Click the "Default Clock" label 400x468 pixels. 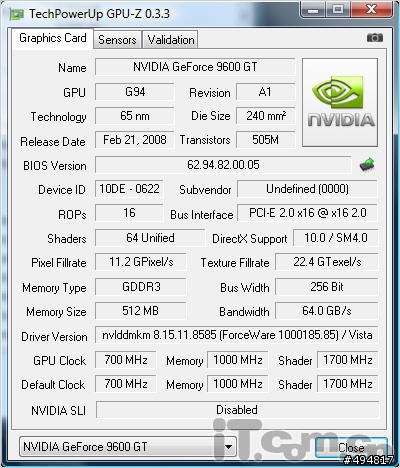point(53,385)
